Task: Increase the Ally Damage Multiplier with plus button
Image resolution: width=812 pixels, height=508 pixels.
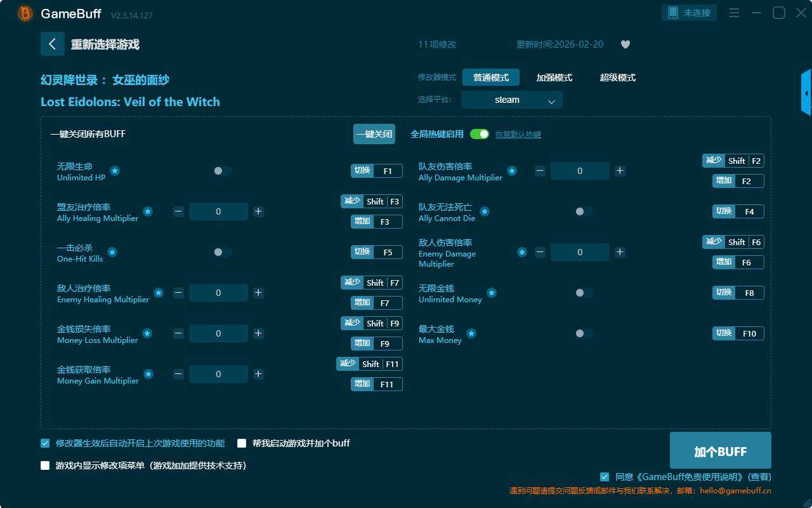Action: point(620,171)
